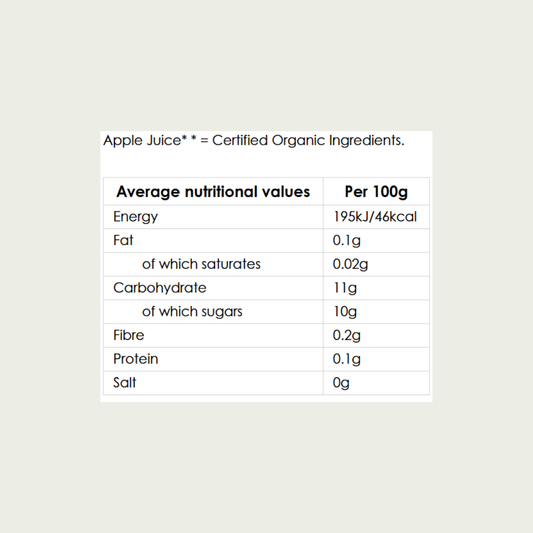Select the of which sugars label
Viewport: 533px width, 533px height.
tap(192, 312)
